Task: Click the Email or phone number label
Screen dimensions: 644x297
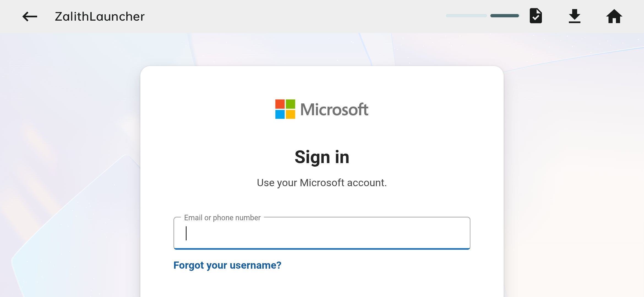Action: click(222, 218)
